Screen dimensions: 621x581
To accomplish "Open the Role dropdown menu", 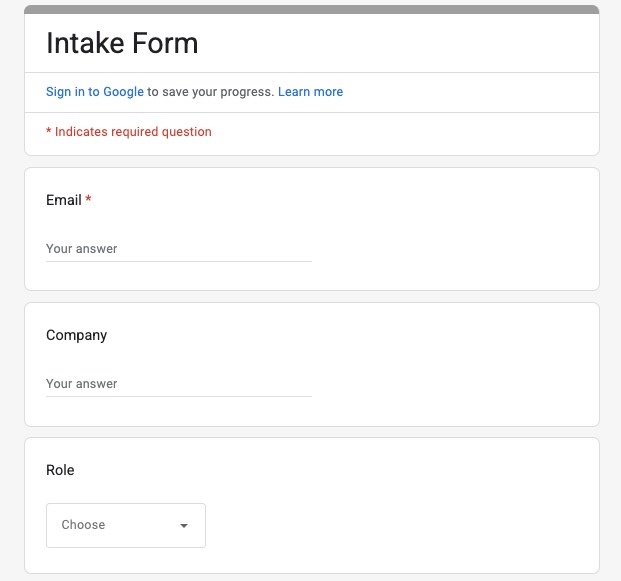I will (125, 525).
